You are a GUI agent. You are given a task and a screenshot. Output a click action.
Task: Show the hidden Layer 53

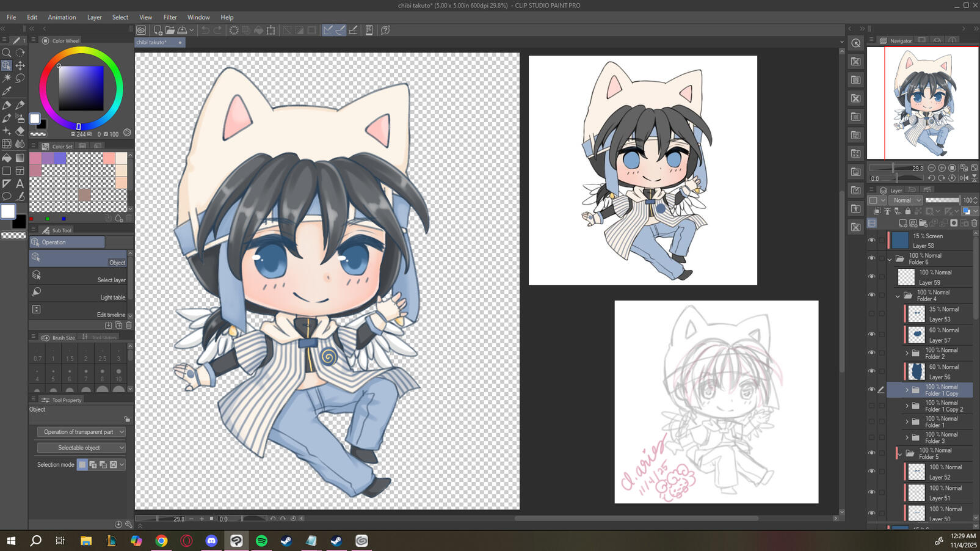tap(871, 314)
